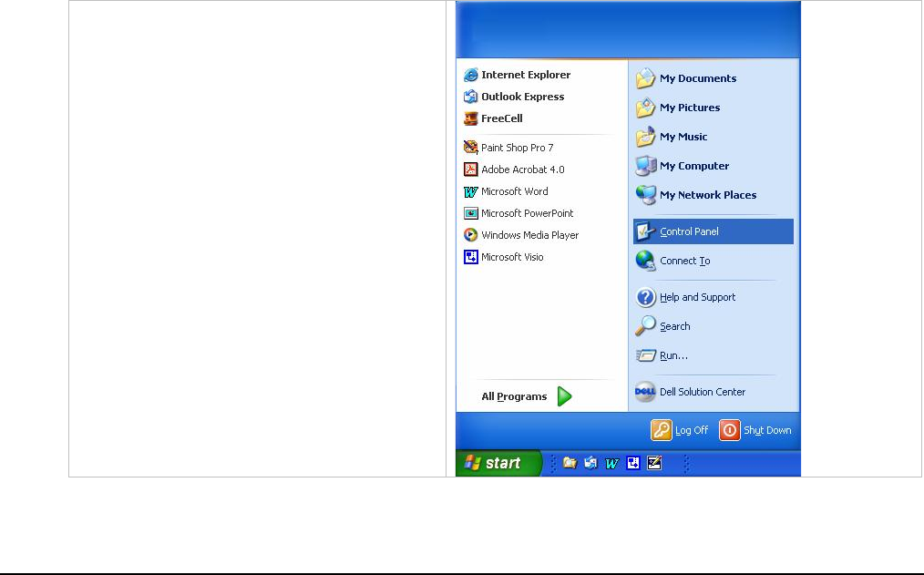Click the Log Off button
The image size is (924, 575).
[680, 430]
